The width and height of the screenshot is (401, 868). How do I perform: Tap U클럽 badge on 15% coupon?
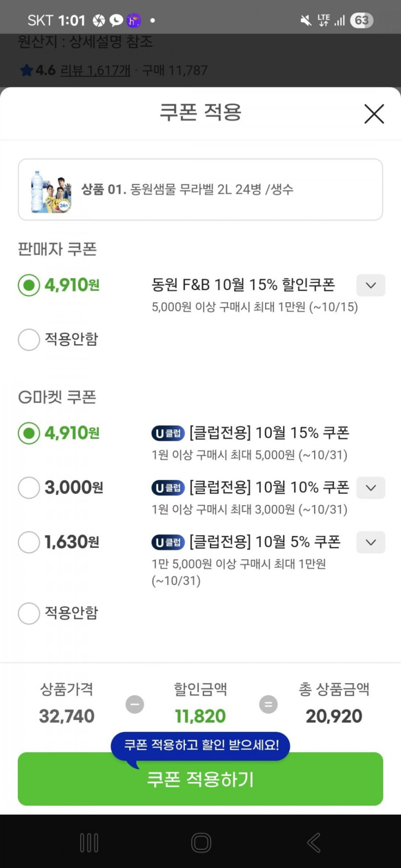[168, 433]
